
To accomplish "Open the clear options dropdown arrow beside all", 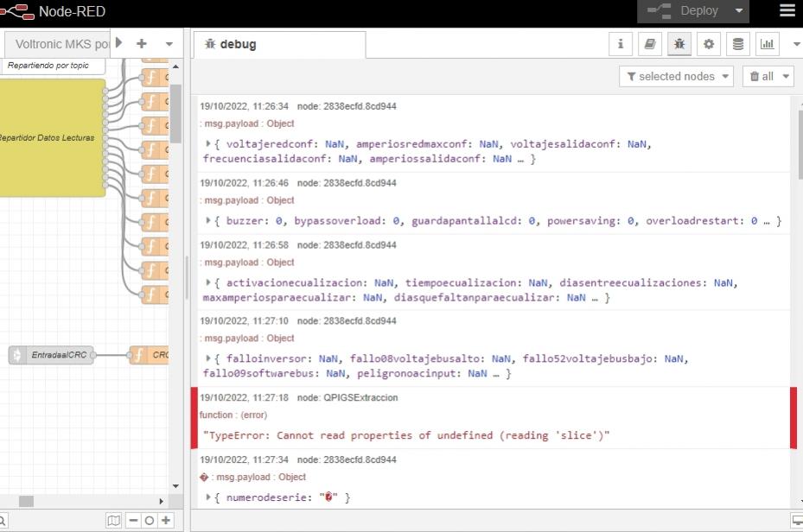I will (786, 76).
